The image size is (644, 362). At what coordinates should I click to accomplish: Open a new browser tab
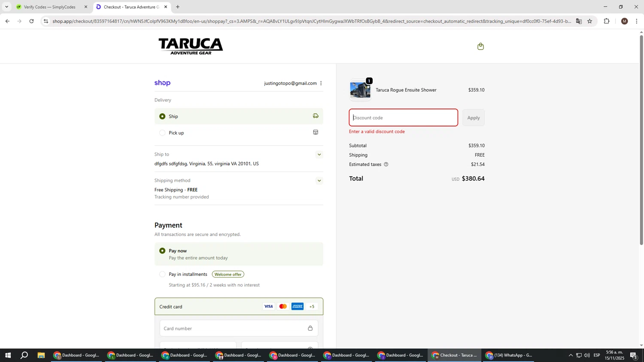(x=178, y=7)
